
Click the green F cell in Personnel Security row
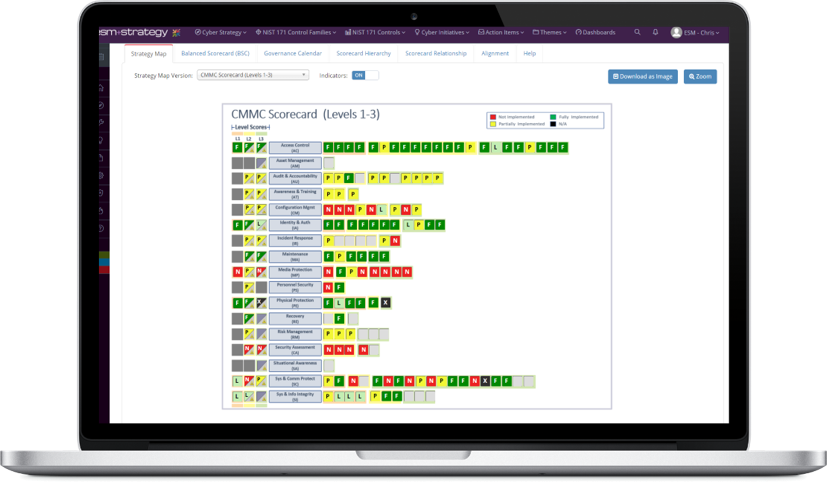click(x=339, y=287)
